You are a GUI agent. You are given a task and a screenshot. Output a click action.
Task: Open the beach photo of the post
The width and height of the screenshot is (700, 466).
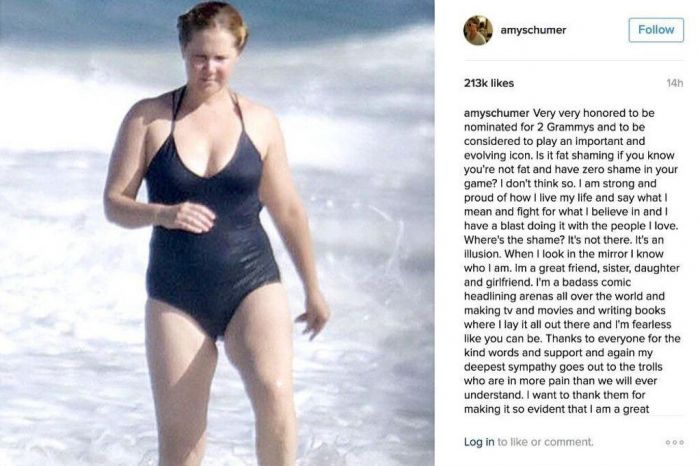217,233
